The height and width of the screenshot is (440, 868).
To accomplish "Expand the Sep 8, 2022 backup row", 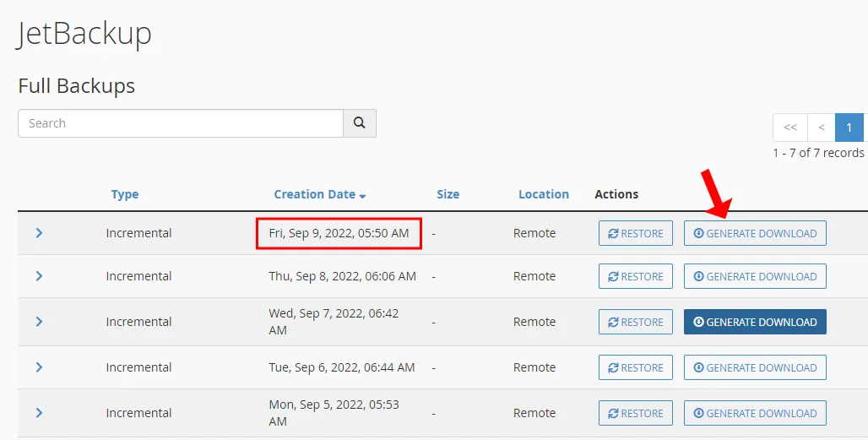I will tap(39, 275).
